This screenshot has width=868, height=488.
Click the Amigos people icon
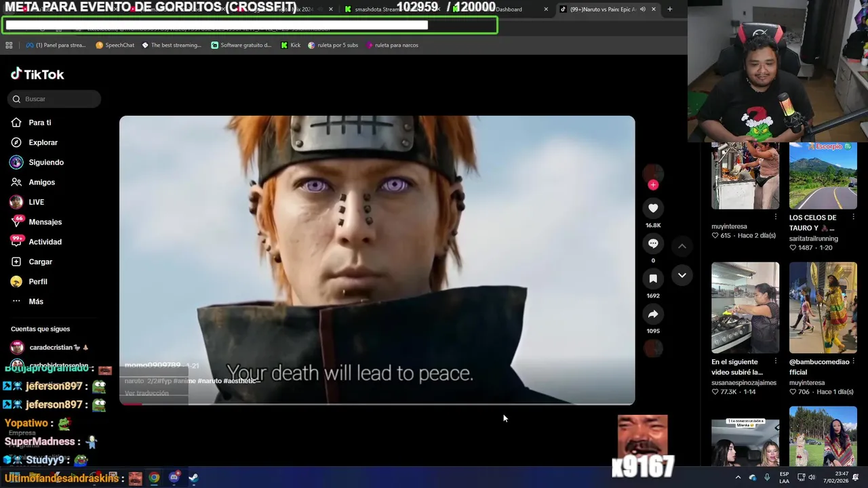point(16,182)
